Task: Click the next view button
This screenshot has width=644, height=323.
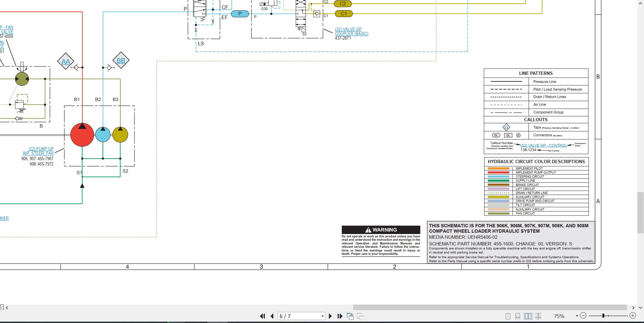Action: (x=361, y=316)
